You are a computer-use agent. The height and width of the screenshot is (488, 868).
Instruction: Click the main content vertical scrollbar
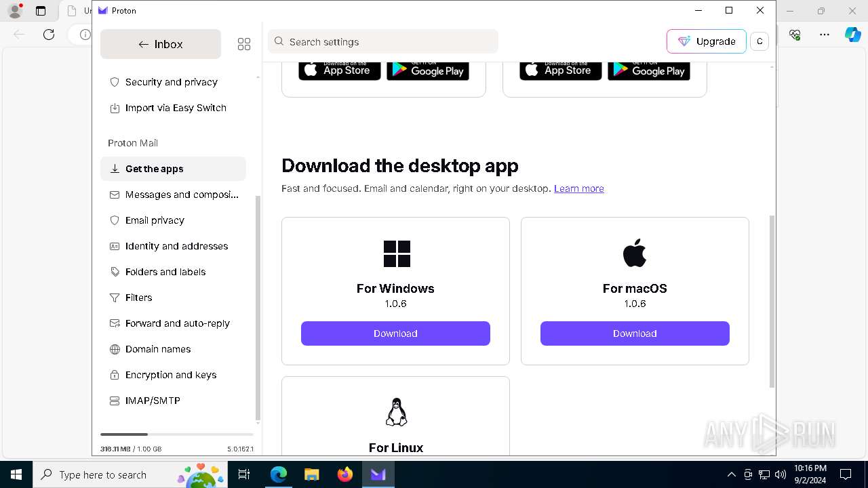click(772, 302)
